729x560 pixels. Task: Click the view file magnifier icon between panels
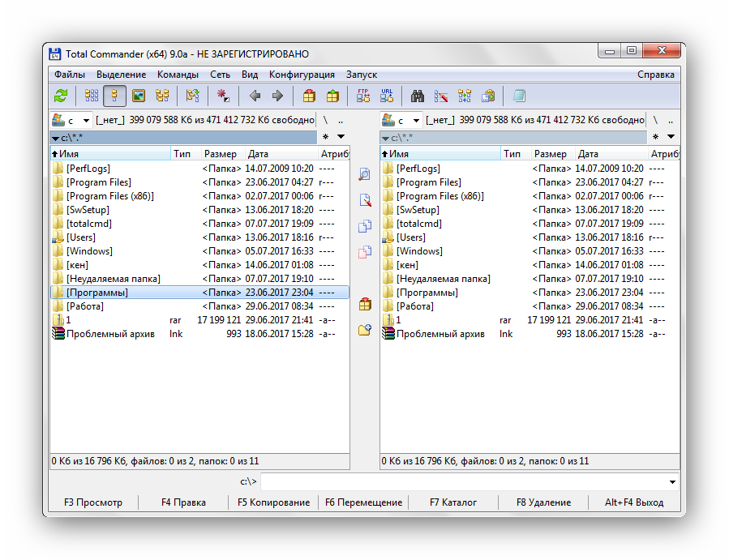365,174
